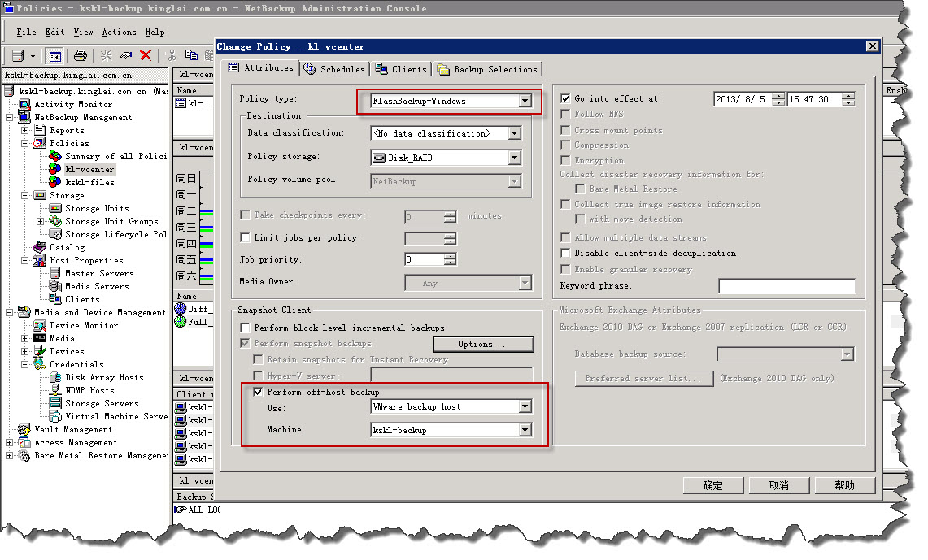Click the Take checkpoints every checkbox
Image resolution: width=928 pixels, height=560 pixels.
click(245, 215)
